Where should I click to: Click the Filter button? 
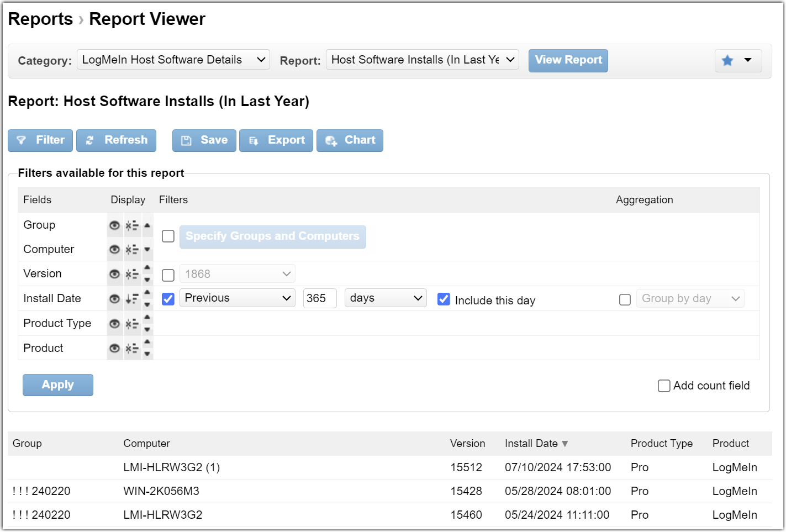point(40,140)
